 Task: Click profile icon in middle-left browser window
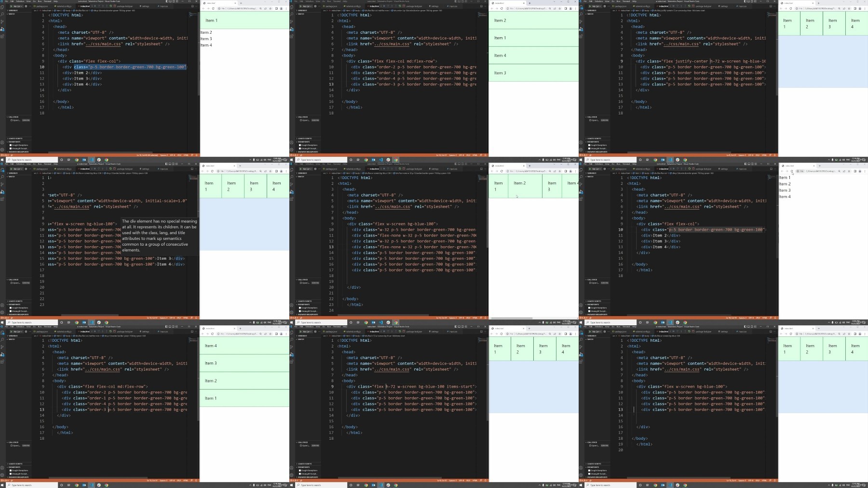tap(281, 171)
